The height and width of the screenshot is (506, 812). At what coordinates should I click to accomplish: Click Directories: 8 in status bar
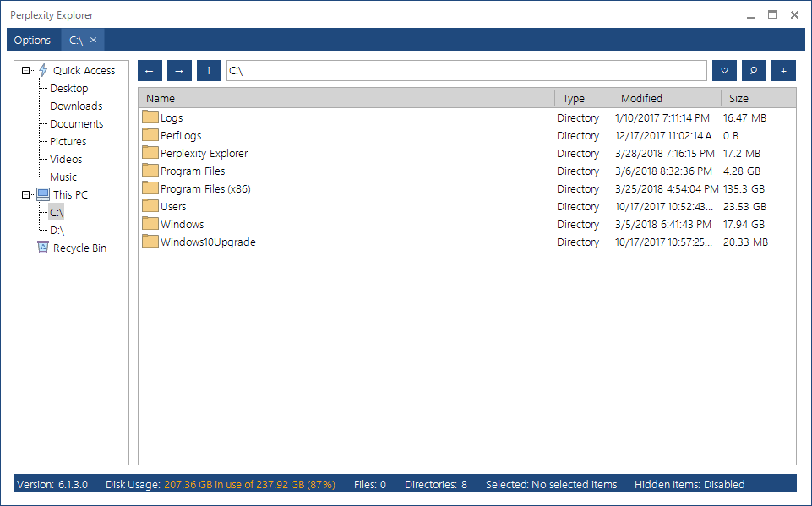coord(436,485)
